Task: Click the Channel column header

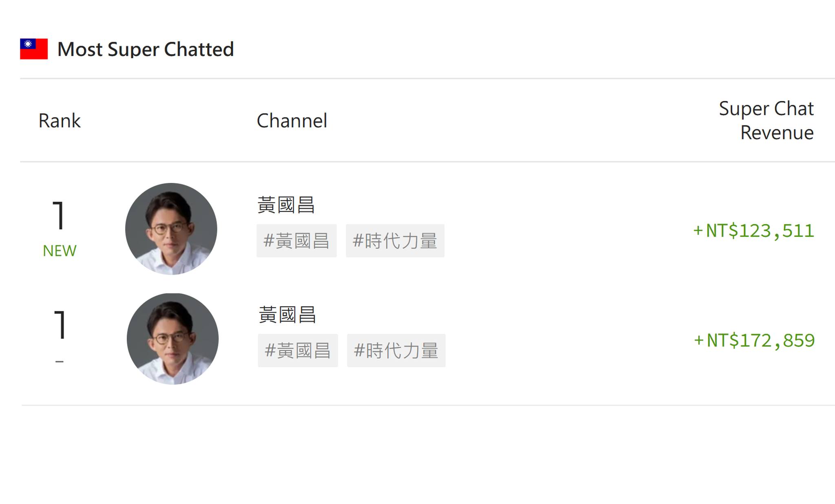Action: pyautogui.click(x=292, y=121)
